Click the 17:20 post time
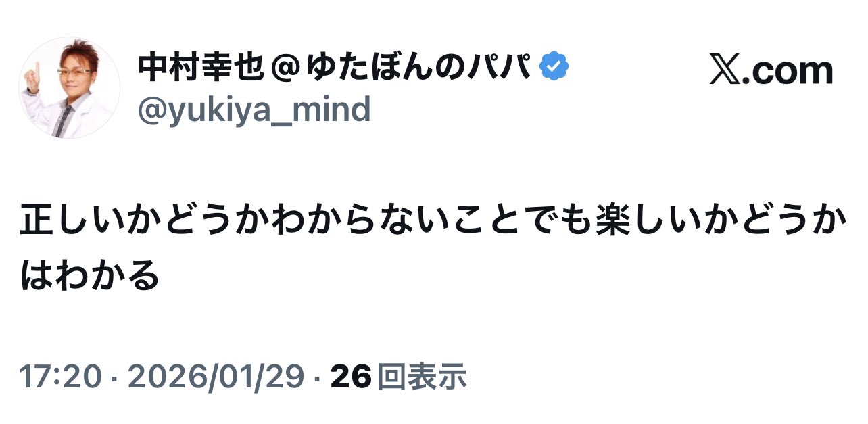This screenshot has height=424, width=868. point(59,377)
